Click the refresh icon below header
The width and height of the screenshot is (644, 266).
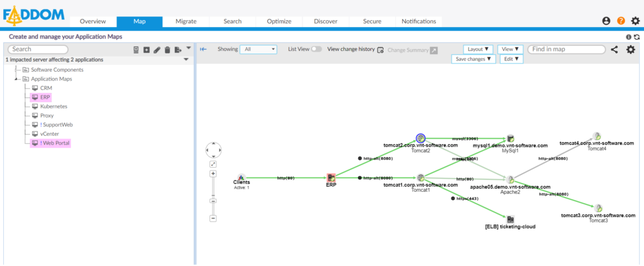pos(636,37)
